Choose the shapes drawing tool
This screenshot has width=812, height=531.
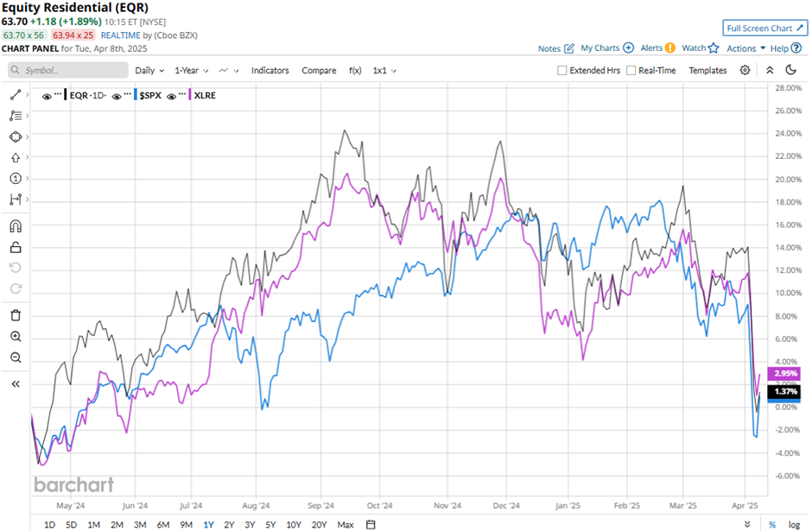(x=16, y=136)
